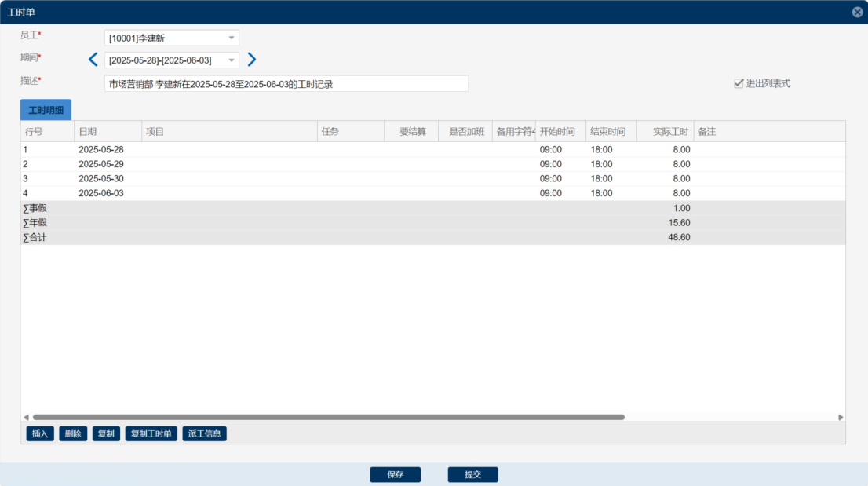Click the scrollbar's left arrow

click(26, 417)
